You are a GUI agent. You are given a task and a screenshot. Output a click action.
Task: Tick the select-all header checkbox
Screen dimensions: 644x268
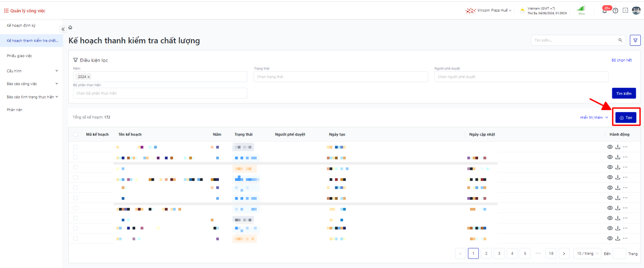[75, 134]
